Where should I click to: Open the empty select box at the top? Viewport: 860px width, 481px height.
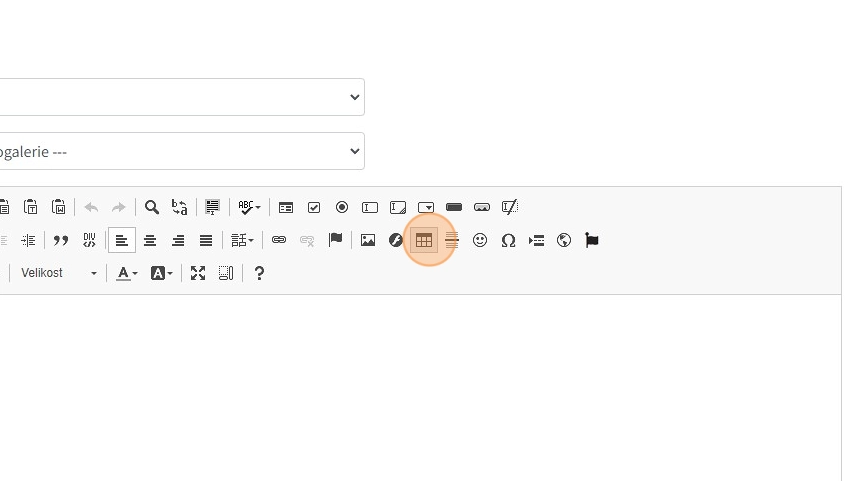180,97
